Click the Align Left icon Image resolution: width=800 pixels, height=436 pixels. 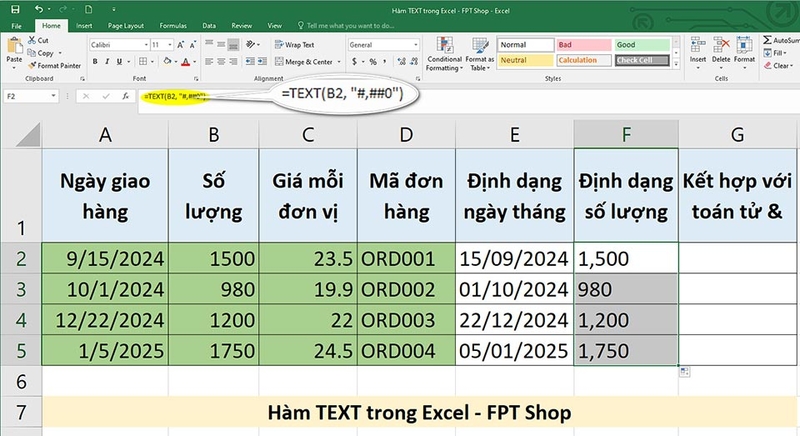tap(209, 62)
